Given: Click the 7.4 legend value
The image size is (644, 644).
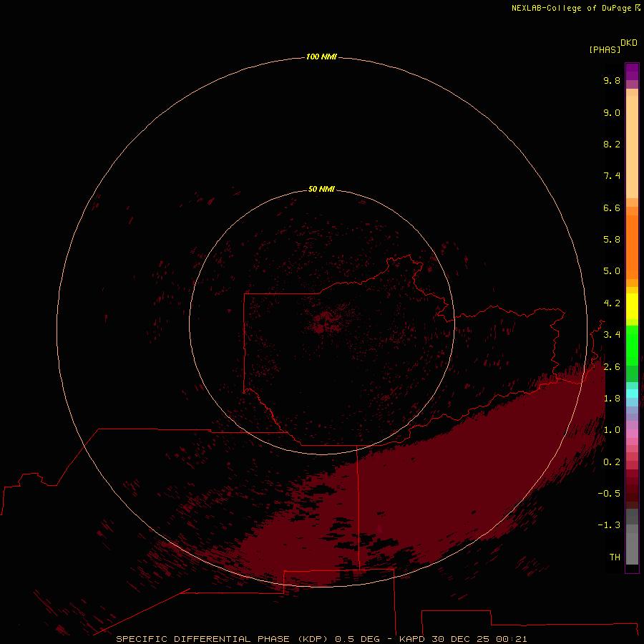Looking at the screenshot, I should [612, 176].
